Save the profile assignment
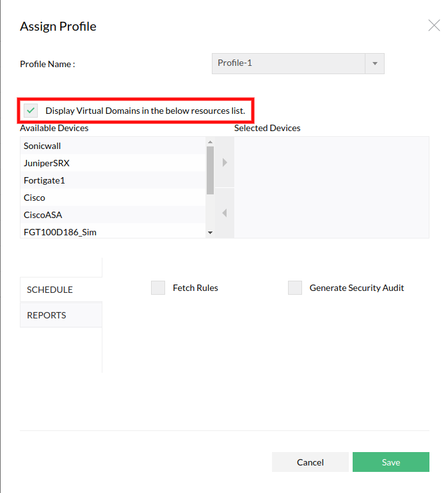The width and height of the screenshot is (448, 493). pos(390,462)
